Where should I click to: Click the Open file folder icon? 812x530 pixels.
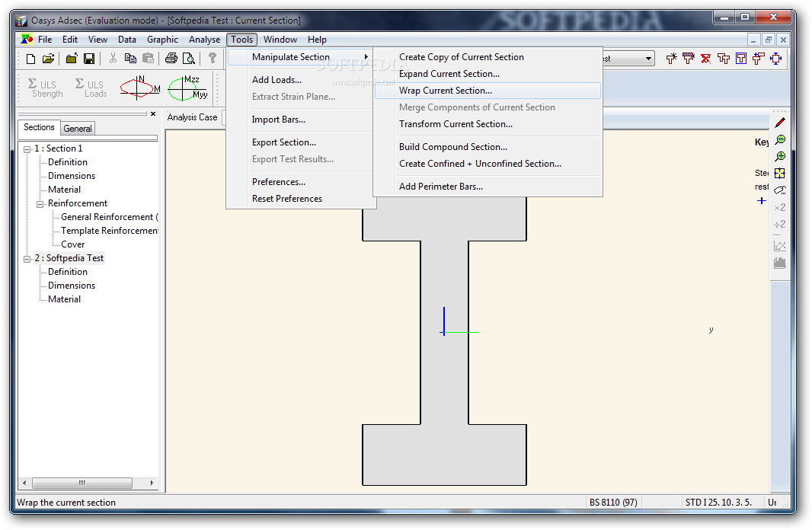[48, 59]
